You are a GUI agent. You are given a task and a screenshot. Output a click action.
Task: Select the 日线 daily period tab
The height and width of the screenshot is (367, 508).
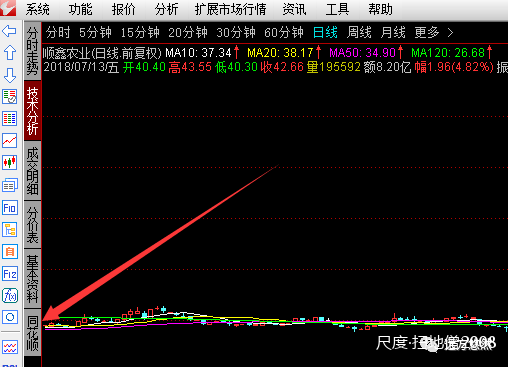click(x=325, y=33)
